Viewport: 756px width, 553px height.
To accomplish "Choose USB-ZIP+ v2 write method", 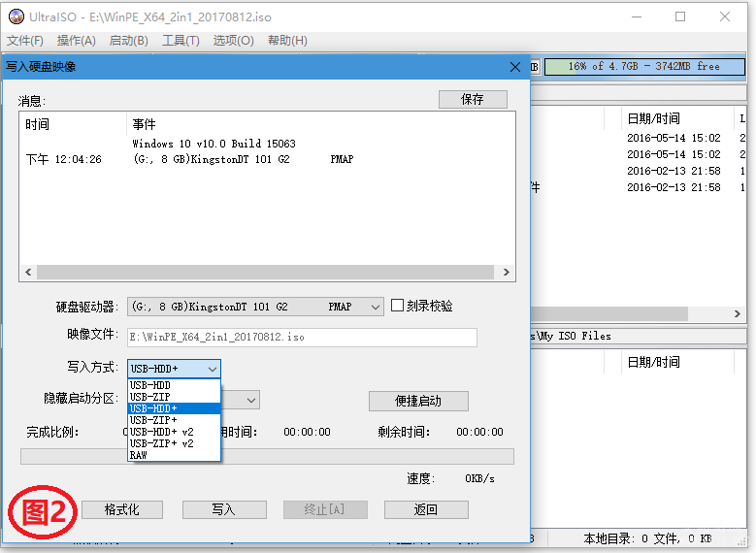I will point(174,443).
